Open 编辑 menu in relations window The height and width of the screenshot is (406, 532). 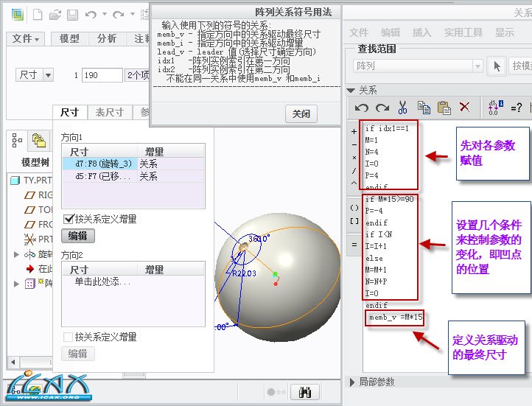391,32
